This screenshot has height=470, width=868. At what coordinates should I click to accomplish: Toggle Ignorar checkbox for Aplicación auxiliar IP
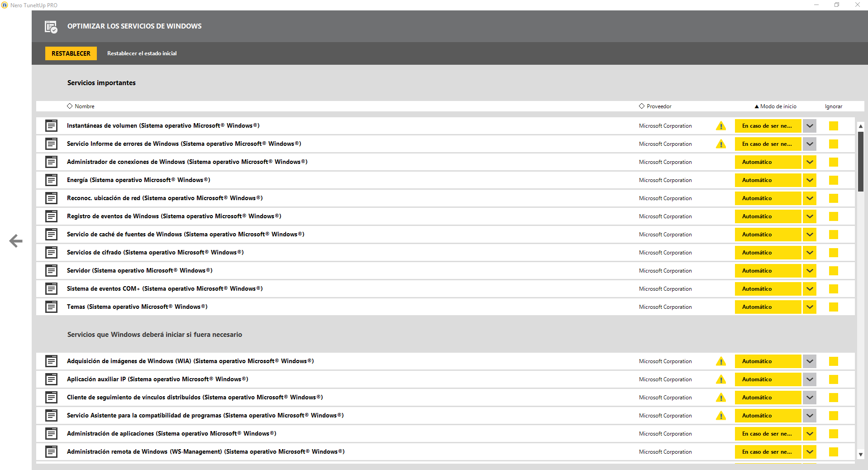pos(834,379)
